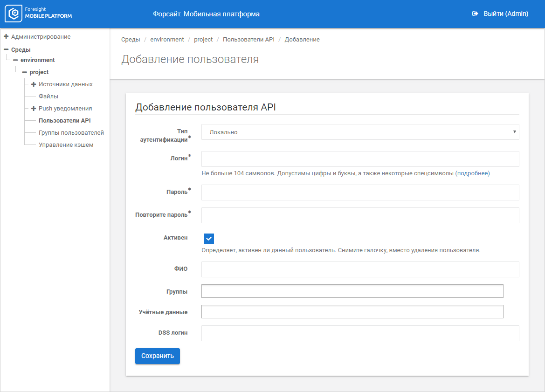
Task: Uncheck the Активен checkbox
Action: point(209,239)
